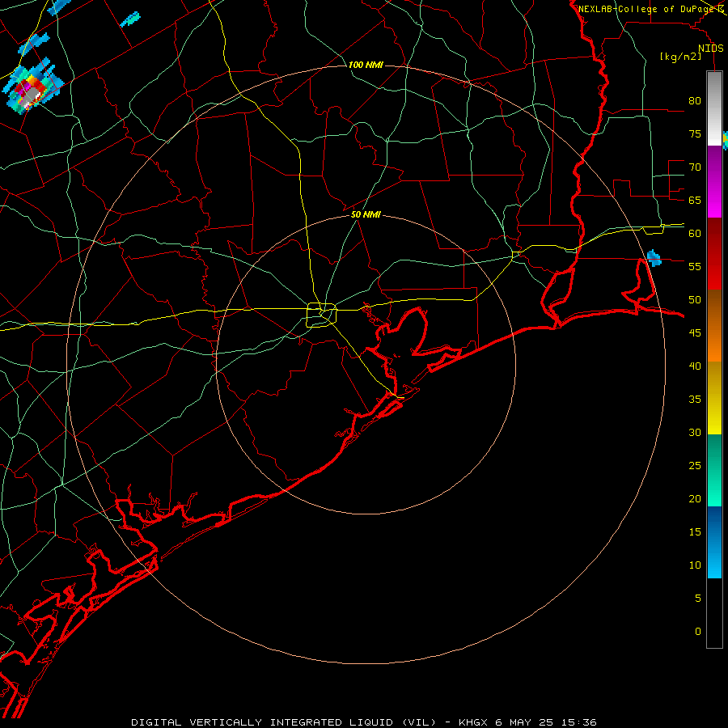Click the 80 value on the VIL scale

click(695, 101)
